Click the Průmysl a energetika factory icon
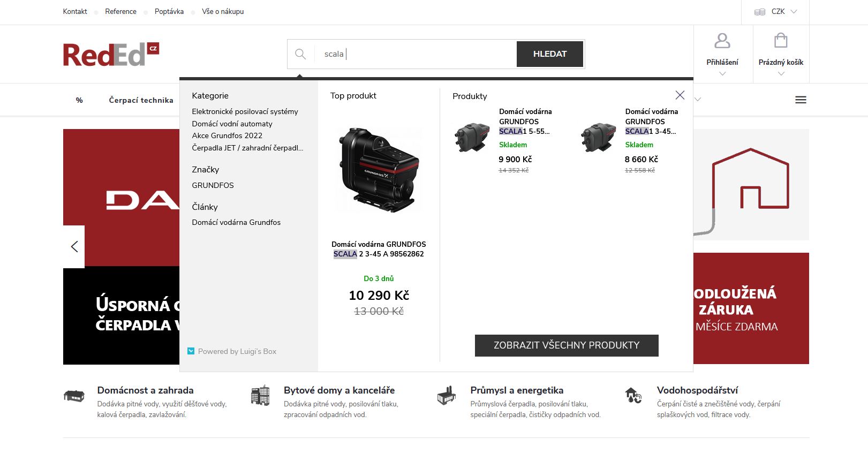The image size is (868, 461). [x=446, y=396]
